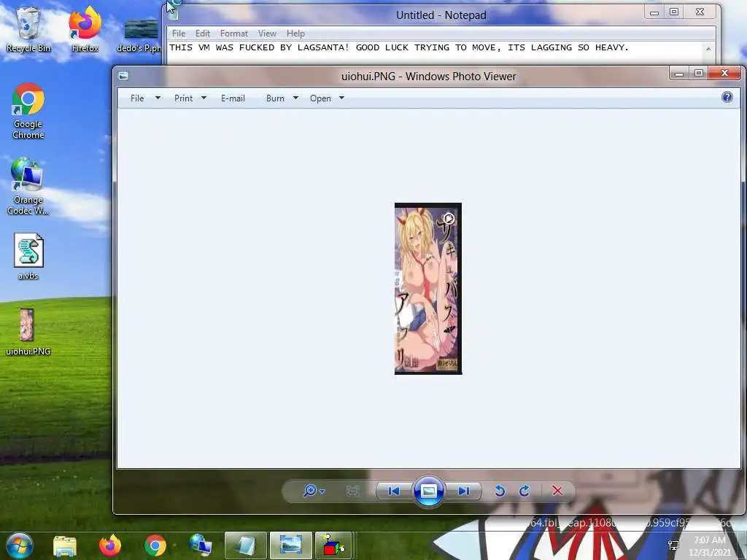
Task: Rotate the image counterclockwise
Action: click(500, 491)
